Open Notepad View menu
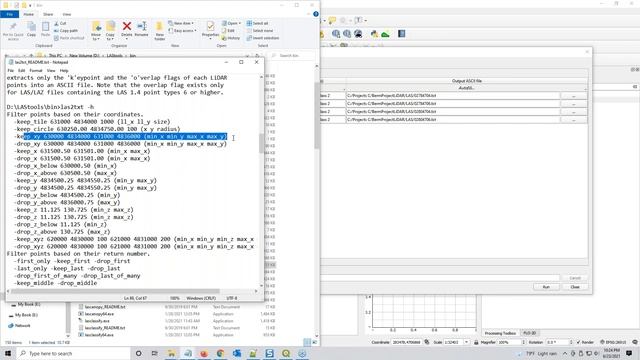The image size is (640, 360). pos(51,71)
